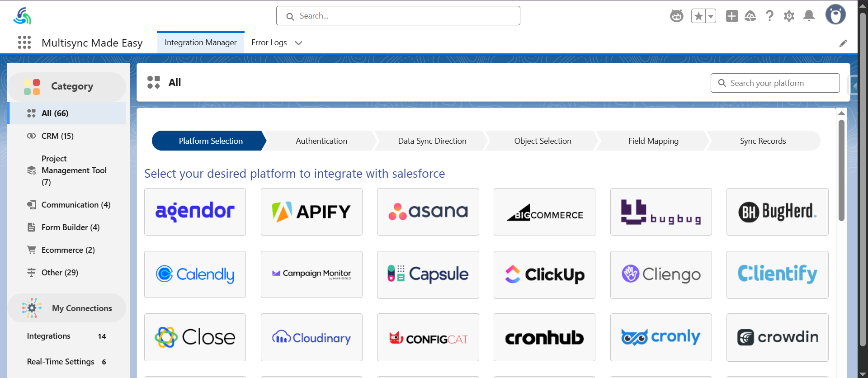
Task: Click the All header category icon
Action: [x=154, y=82]
